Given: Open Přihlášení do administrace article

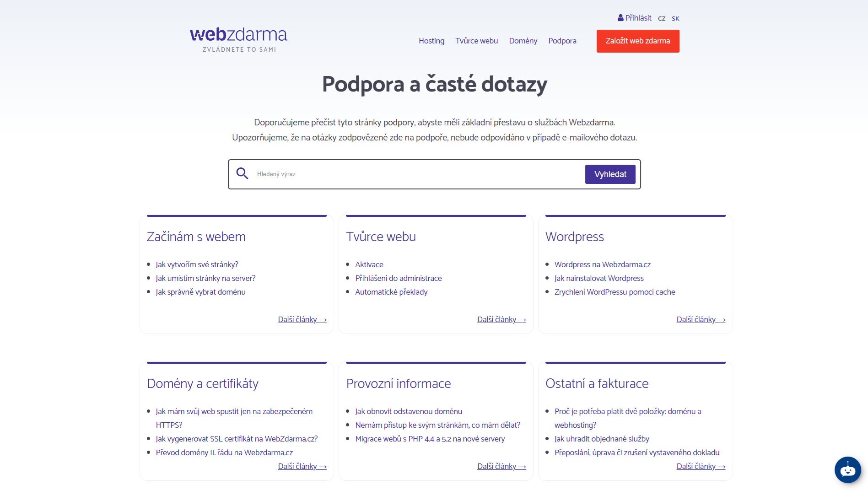Looking at the screenshot, I should tap(399, 278).
